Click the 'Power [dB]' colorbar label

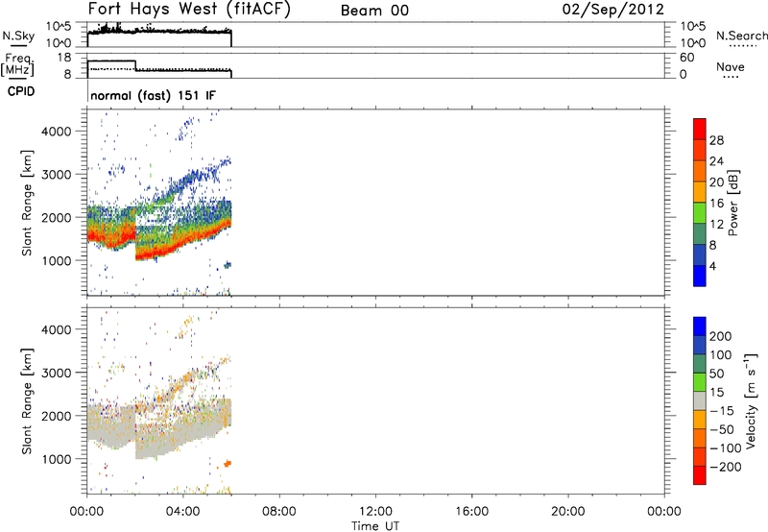[x=733, y=203]
